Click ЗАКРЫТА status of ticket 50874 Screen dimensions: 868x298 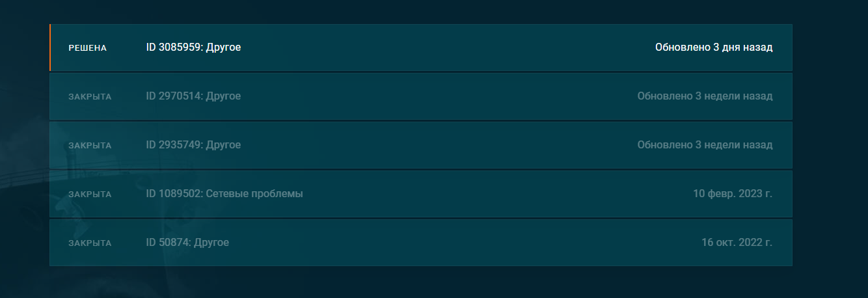click(x=90, y=243)
